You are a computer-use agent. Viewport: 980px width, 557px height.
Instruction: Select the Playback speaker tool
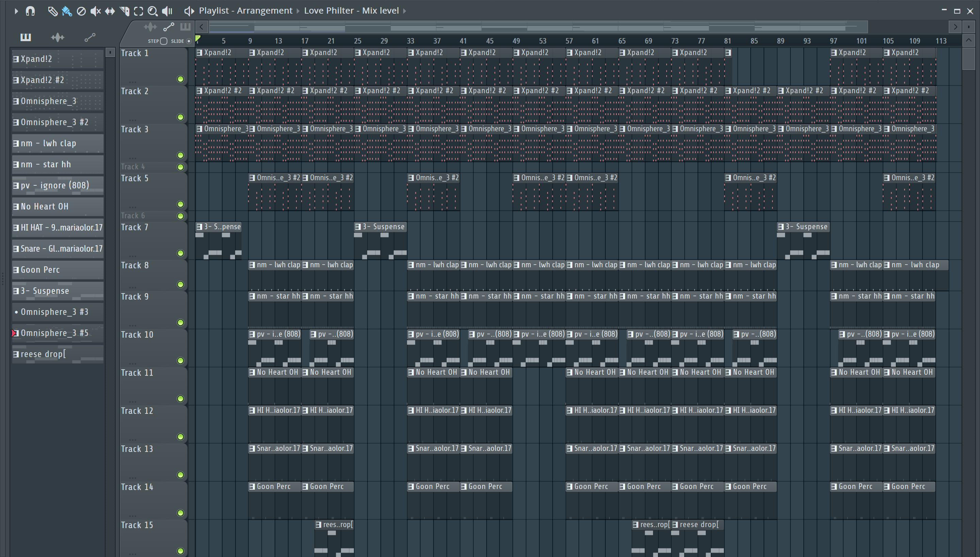pos(167,11)
